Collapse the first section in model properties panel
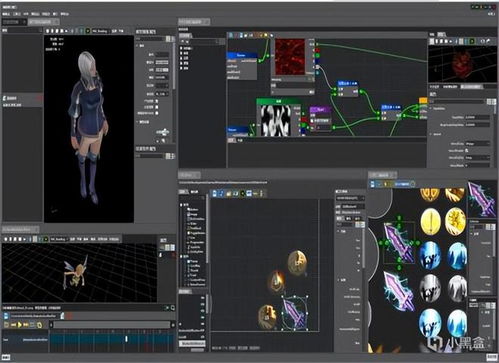Screen dimensions: 499x363 (137, 45)
